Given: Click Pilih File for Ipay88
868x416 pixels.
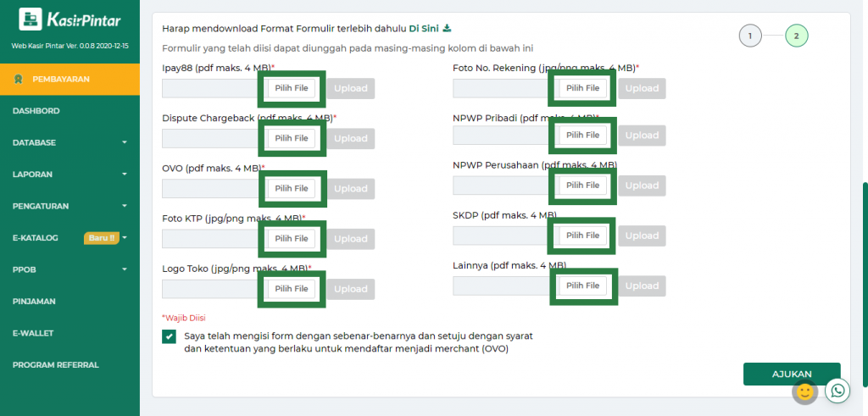Looking at the screenshot, I should click(292, 88).
